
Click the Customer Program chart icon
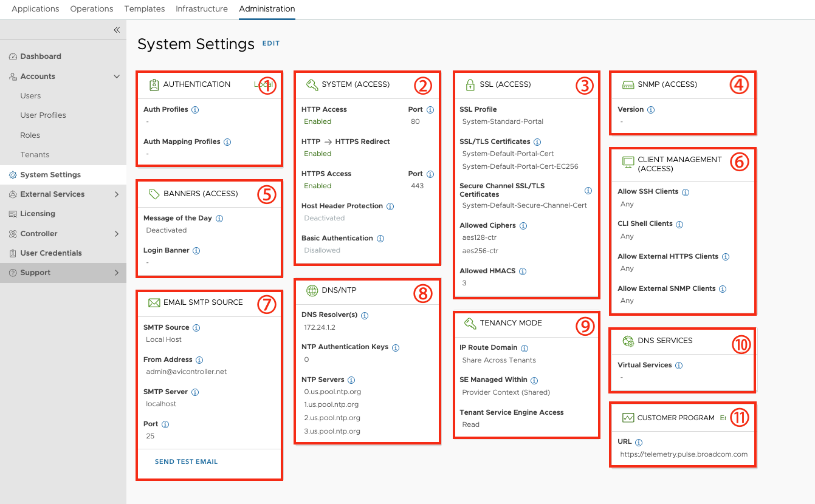click(628, 418)
